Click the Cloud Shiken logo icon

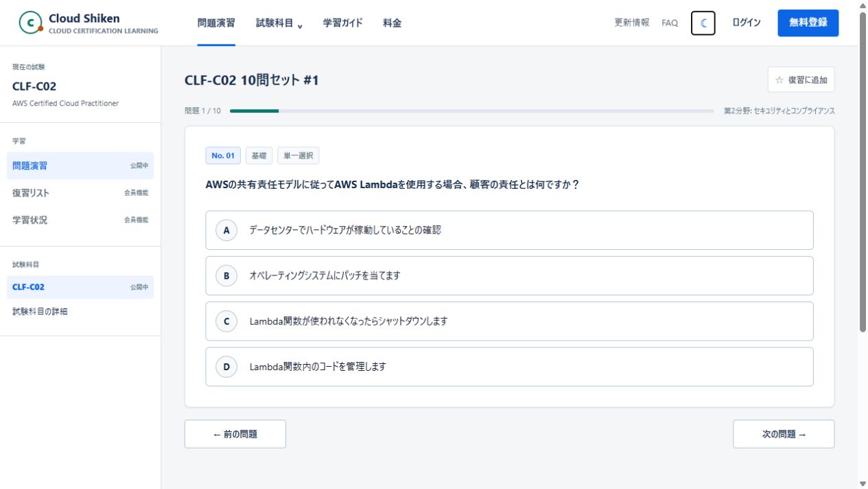(31, 23)
